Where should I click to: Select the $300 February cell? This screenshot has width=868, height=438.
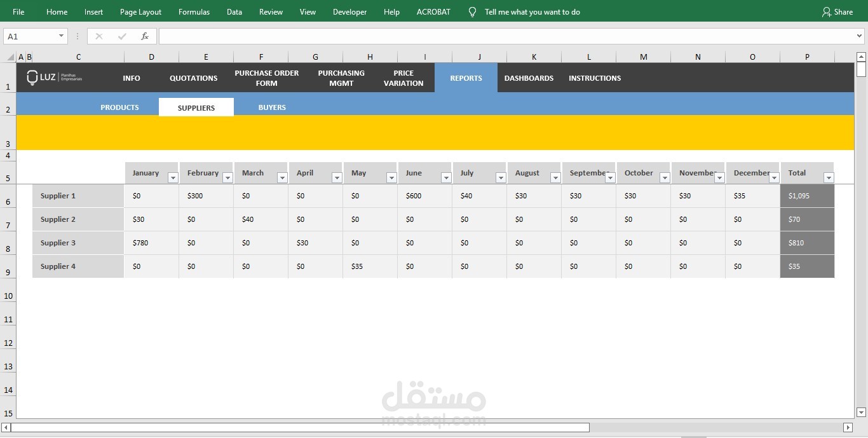206,196
